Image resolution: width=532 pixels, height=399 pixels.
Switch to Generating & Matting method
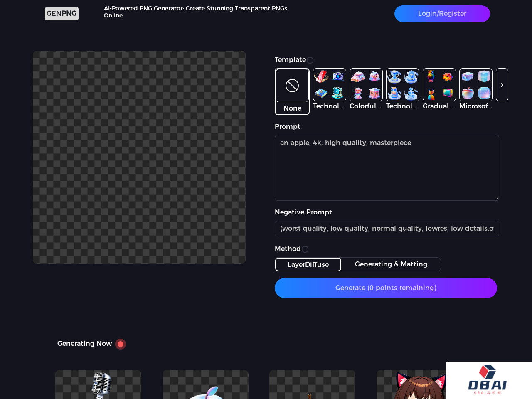click(x=391, y=264)
